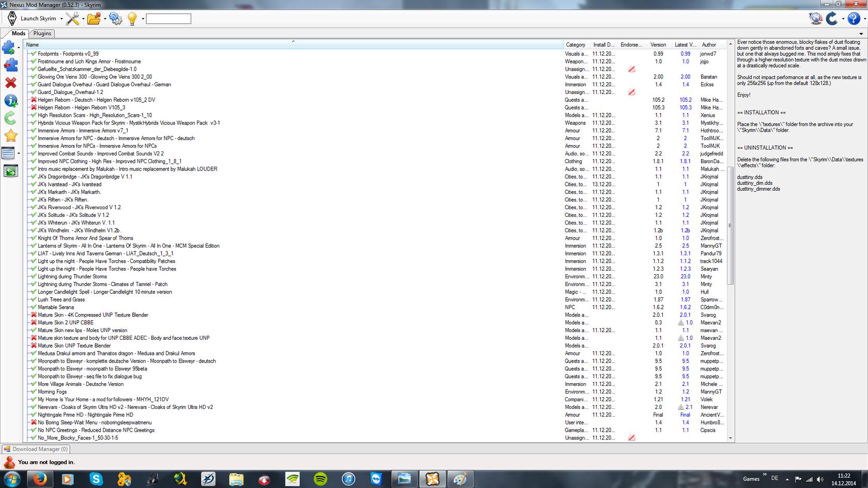Click the toolbar search text field
The image size is (868, 488).
[168, 19]
